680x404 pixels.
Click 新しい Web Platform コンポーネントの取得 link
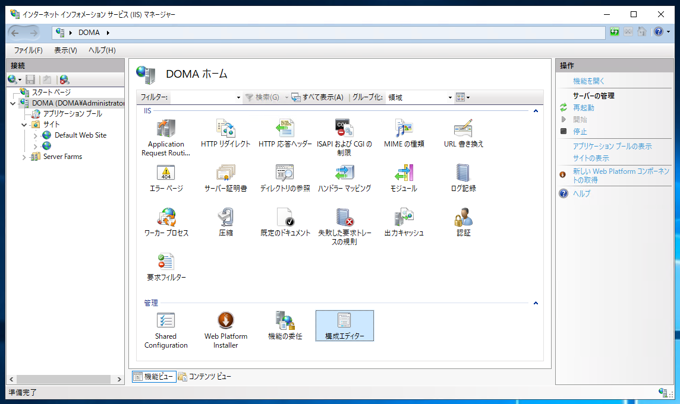point(621,176)
